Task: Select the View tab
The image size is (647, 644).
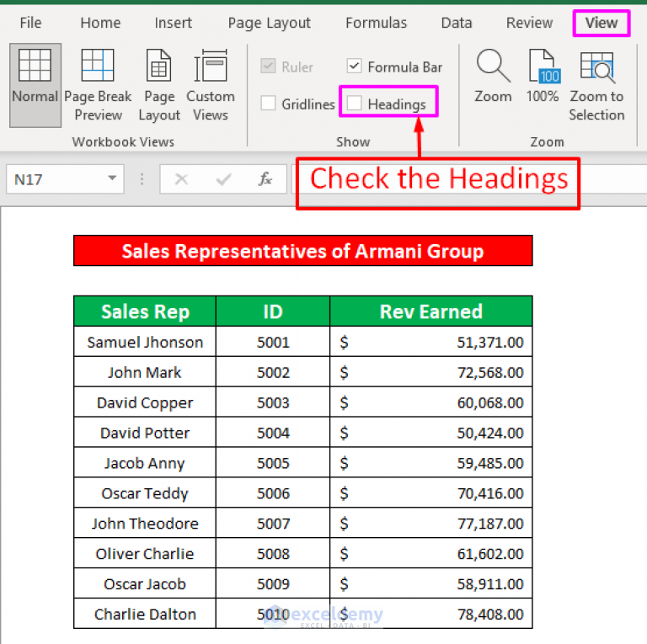Action: [602, 23]
